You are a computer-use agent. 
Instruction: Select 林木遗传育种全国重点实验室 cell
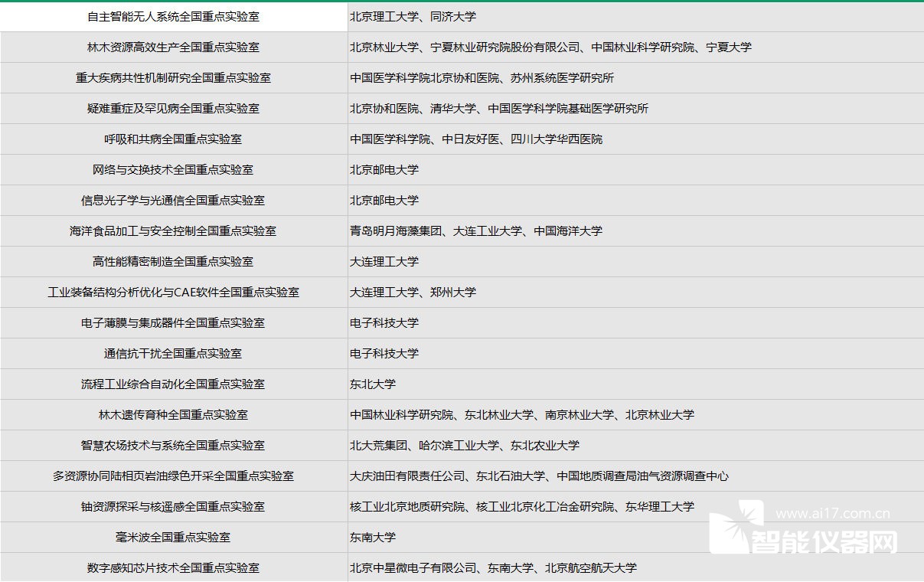tap(174, 414)
